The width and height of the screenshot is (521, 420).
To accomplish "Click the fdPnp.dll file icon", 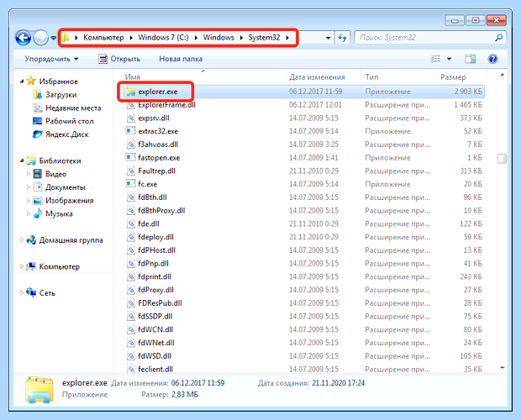I will (130, 263).
